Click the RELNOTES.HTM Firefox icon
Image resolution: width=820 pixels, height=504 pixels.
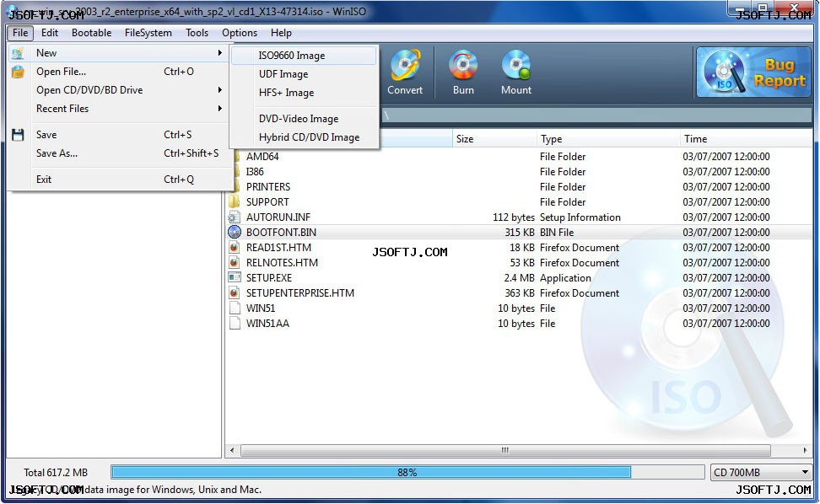pos(235,263)
